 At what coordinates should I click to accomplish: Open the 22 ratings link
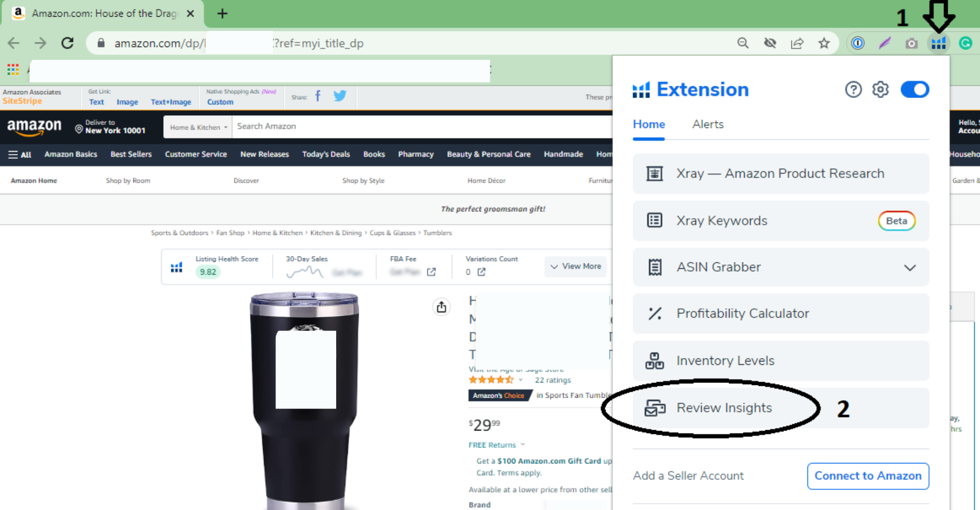coord(553,380)
